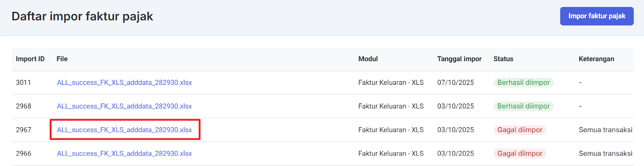Open the file link for import 2968
644x166 pixels.
(124, 106)
